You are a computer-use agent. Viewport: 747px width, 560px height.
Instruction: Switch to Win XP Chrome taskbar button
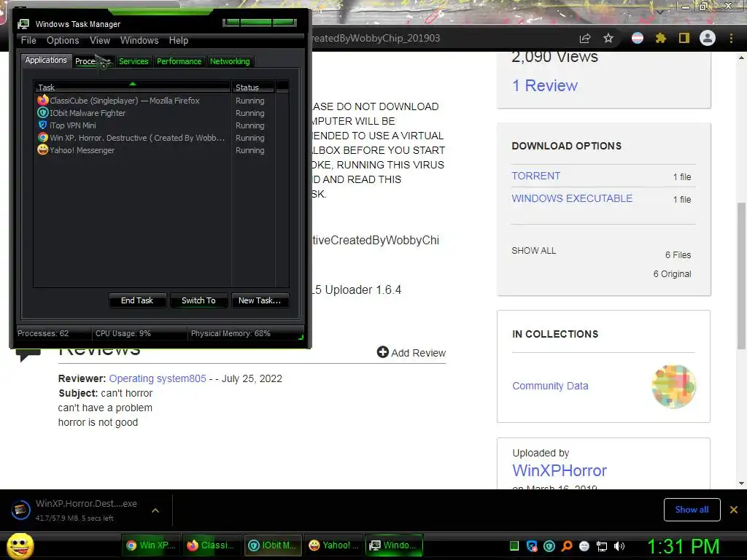coord(152,545)
